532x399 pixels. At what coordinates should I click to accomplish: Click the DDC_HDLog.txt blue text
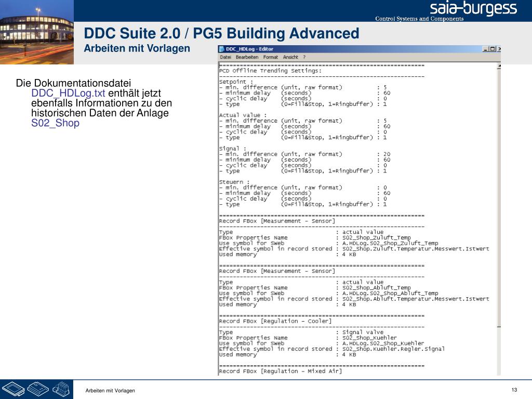pyautogui.click(x=68, y=93)
